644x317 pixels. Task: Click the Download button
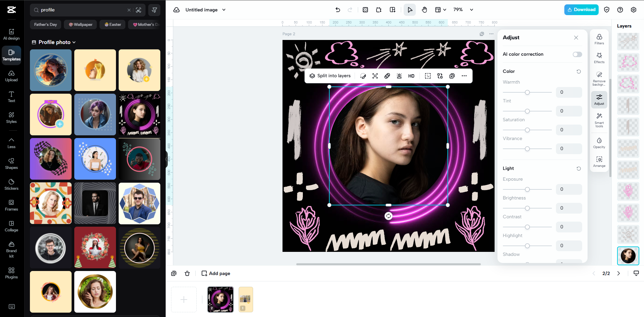pyautogui.click(x=581, y=10)
